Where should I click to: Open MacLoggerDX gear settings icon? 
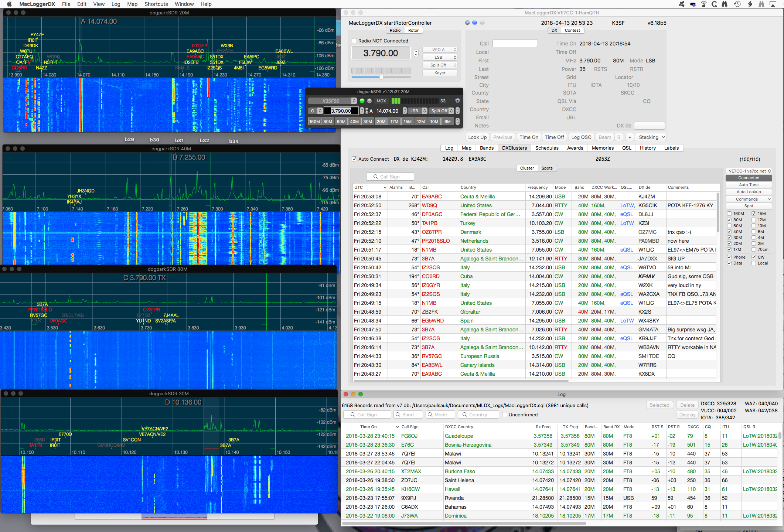point(467,23)
